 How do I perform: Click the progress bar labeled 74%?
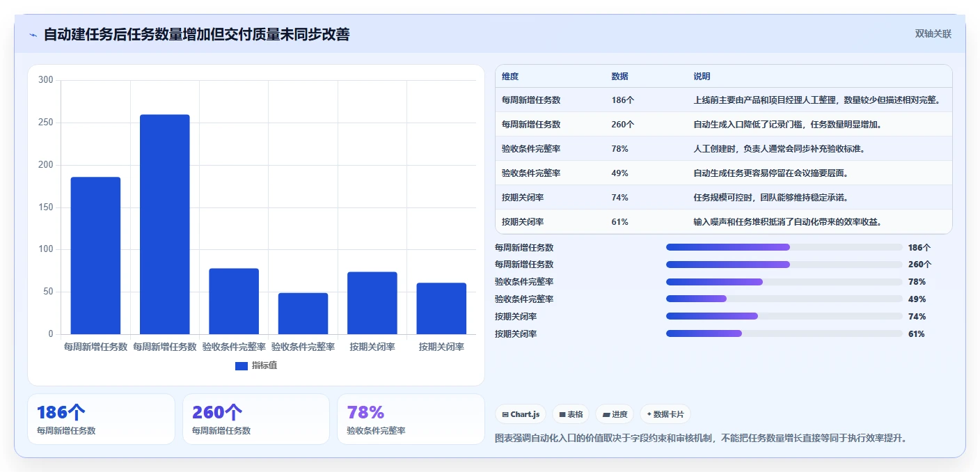coord(784,317)
